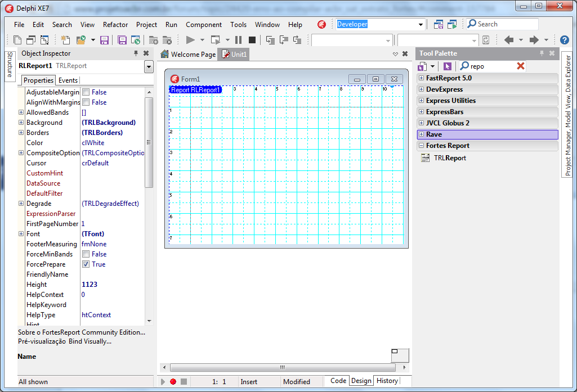577x392 pixels.
Task: Click Sobre o FortesReport Community Edition link
Action: click(82, 332)
